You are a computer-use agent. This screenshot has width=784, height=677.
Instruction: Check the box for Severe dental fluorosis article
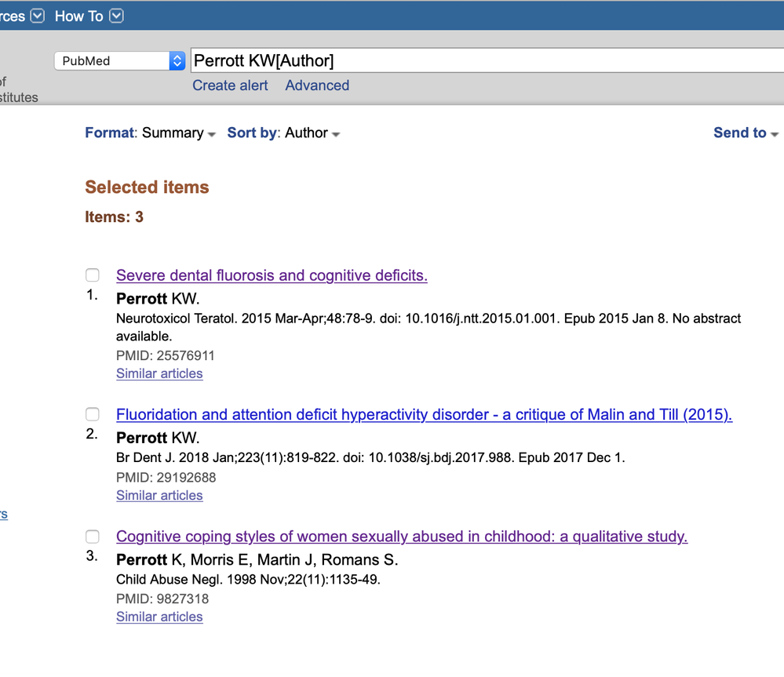point(93,275)
